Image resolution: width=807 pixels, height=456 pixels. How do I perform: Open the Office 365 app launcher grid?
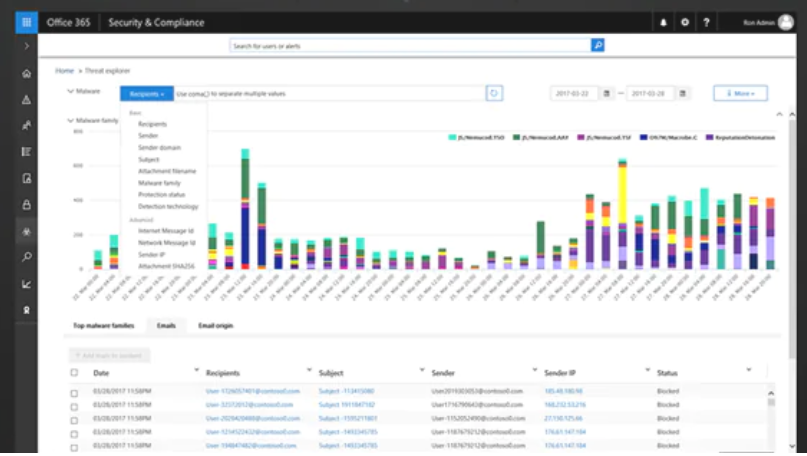26,22
